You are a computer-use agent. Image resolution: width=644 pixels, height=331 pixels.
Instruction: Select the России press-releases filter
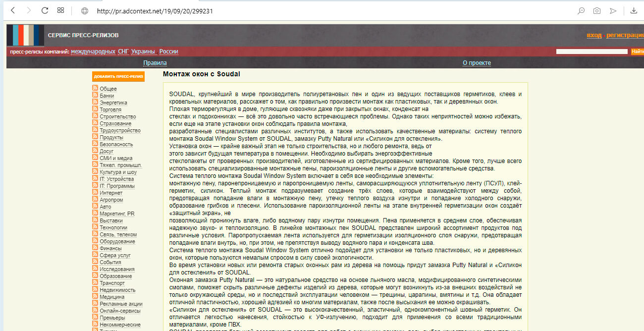pyautogui.click(x=168, y=52)
